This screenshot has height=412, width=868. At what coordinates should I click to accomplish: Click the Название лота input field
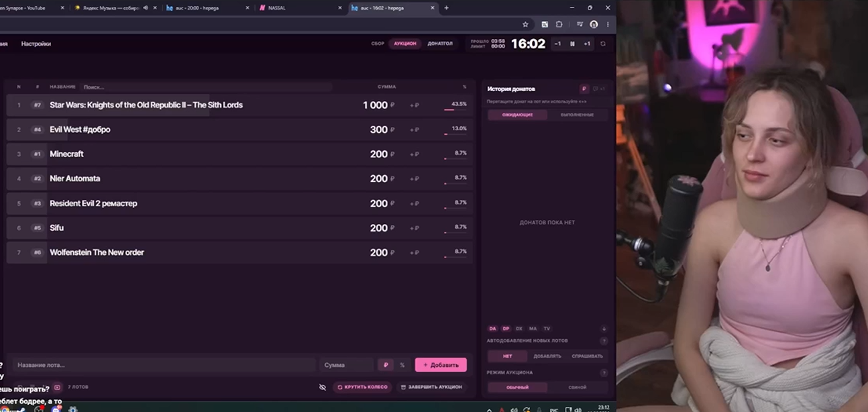(164, 365)
